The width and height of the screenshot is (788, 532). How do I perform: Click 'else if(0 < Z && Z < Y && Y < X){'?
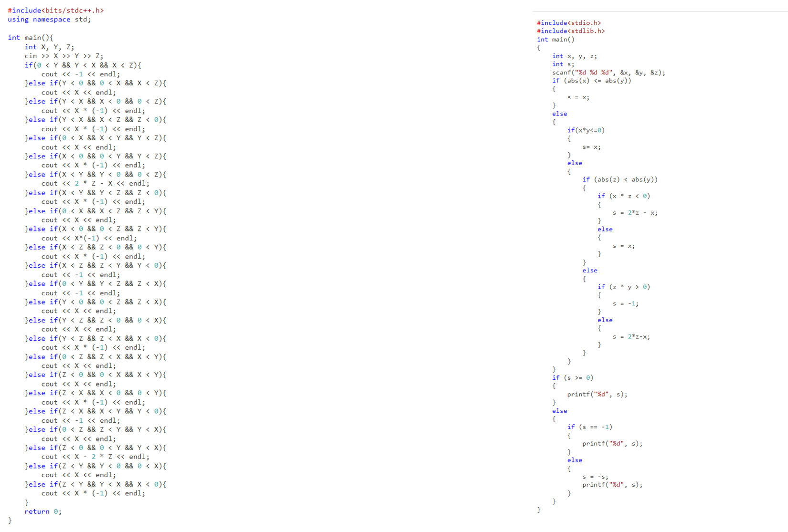point(97,429)
